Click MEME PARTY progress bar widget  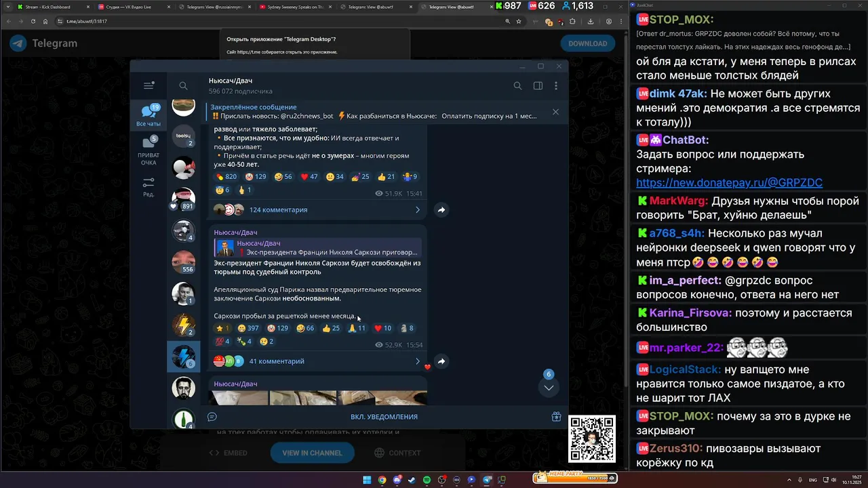click(x=574, y=477)
